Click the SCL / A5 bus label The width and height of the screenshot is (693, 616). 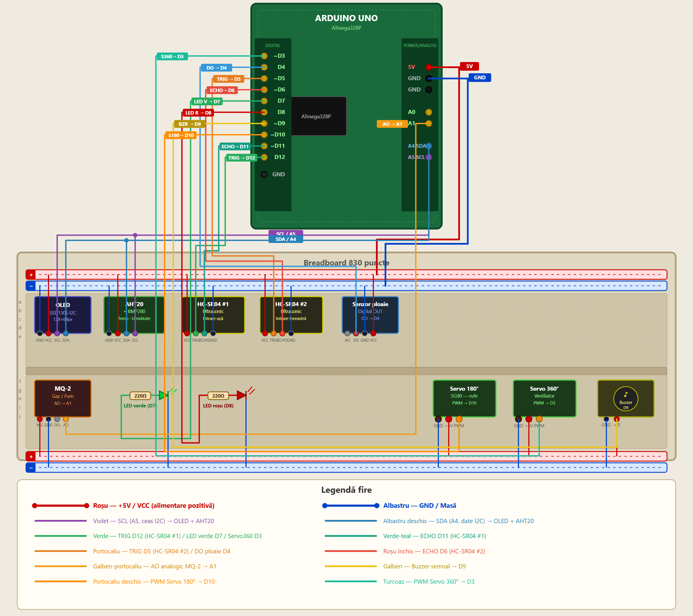tap(286, 233)
